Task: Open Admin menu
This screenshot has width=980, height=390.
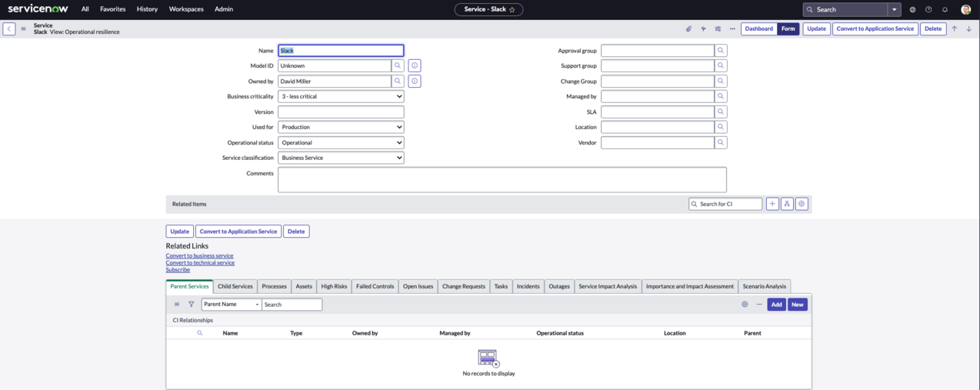Action: point(224,9)
